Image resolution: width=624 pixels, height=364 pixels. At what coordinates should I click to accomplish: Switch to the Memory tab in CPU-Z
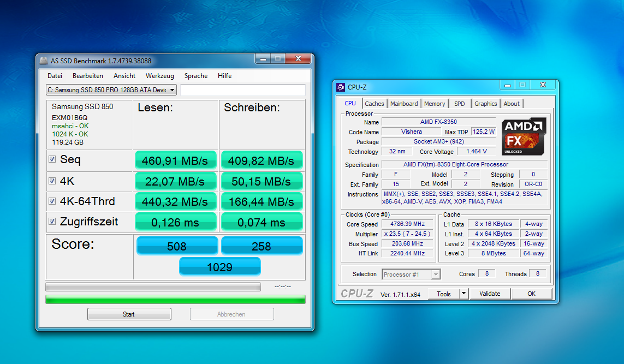435,104
